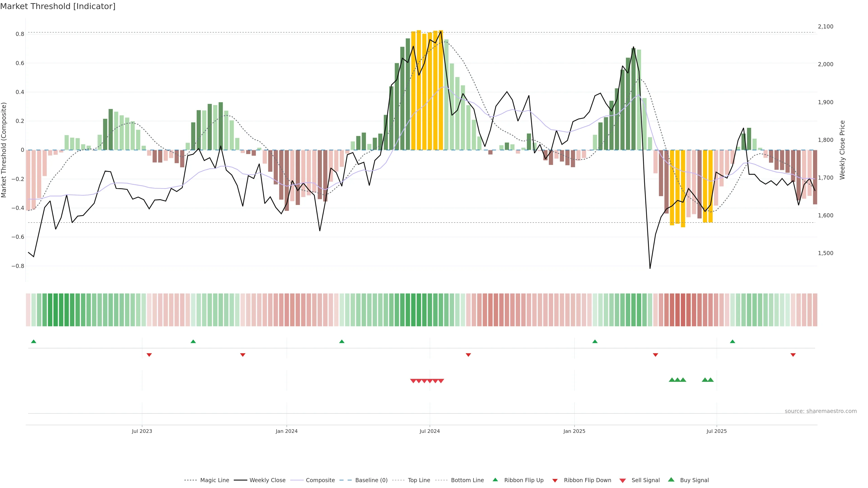The width and height of the screenshot is (868, 488).
Task: Click the Ribbon Flip Down legend triangle icon
Action: (x=555, y=480)
